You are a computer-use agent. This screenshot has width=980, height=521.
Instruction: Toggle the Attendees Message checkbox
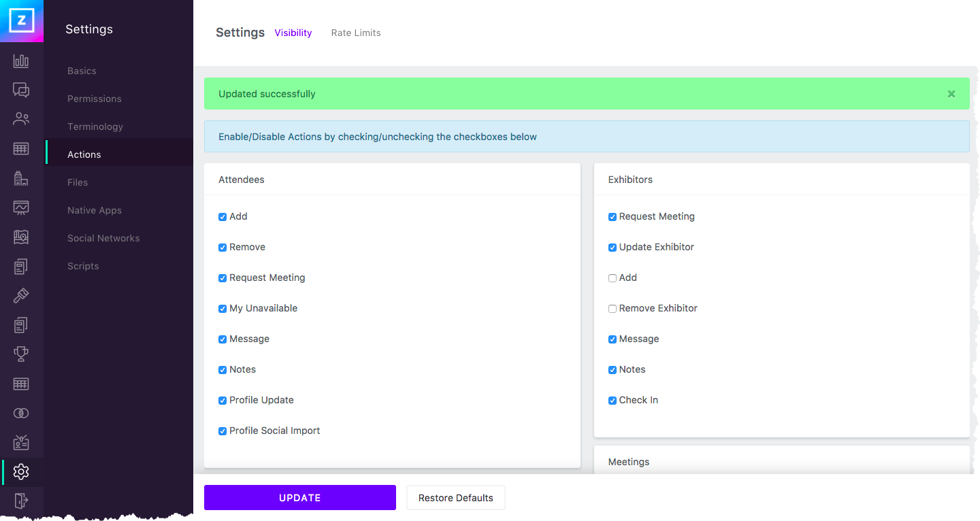pyautogui.click(x=223, y=339)
